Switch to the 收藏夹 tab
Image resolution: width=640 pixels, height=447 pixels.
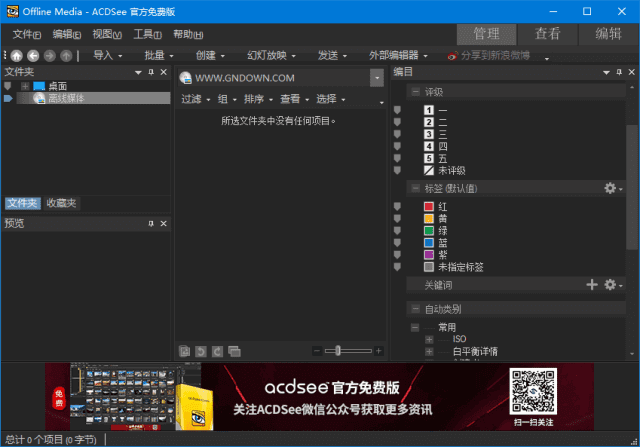tap(61, 203)
